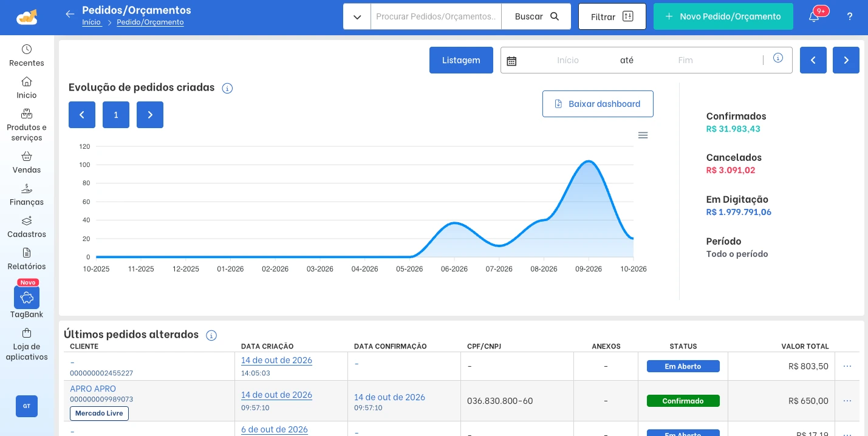This screenshot has height=436, width=868.
Task: Click the calendar icon in date range
Action: click(511, 61)
